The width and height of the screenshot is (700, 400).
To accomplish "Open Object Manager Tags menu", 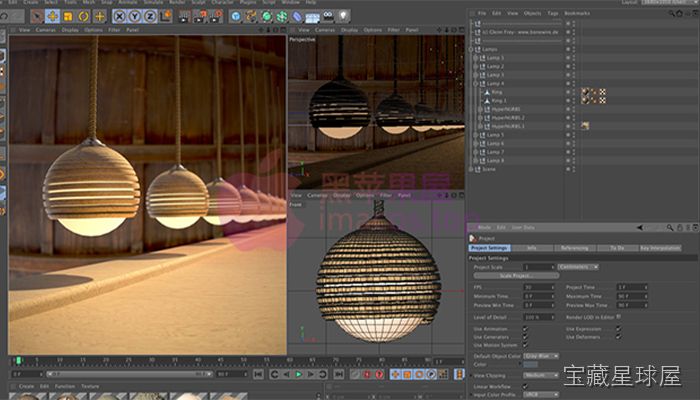I will (553, 13).
